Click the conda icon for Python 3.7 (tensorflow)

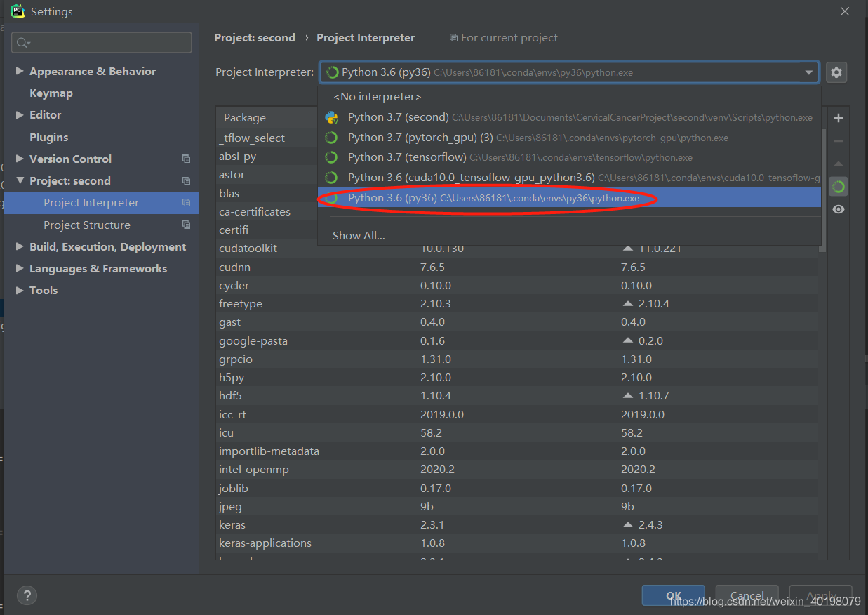pos(333,157)
